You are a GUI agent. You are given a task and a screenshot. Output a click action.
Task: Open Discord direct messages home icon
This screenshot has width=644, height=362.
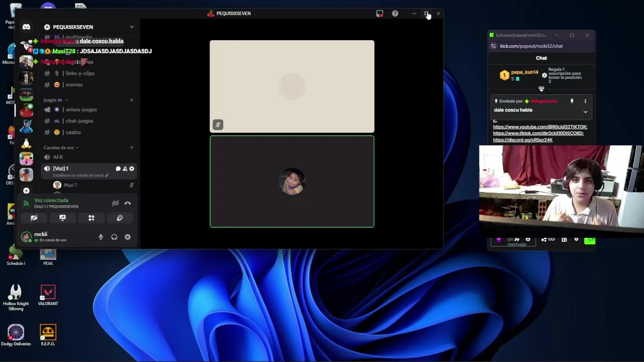(26, 27)
